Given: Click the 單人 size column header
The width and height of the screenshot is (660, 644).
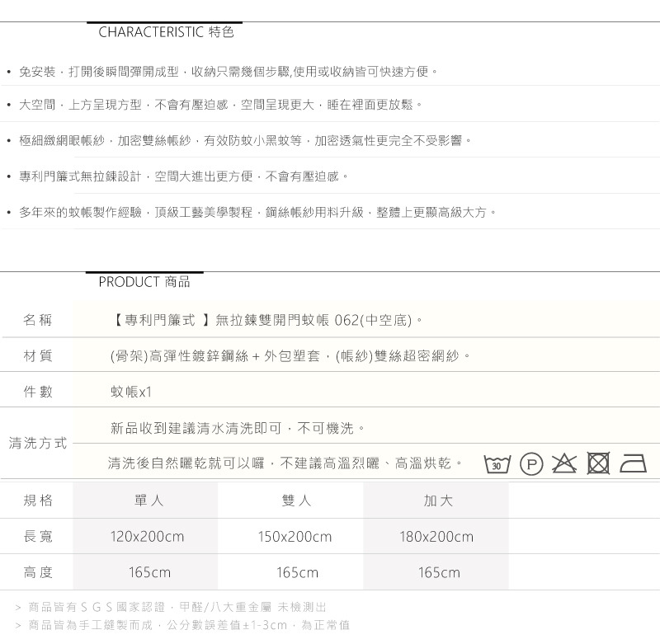Looking at the screenshot, I should coord(149,501).
